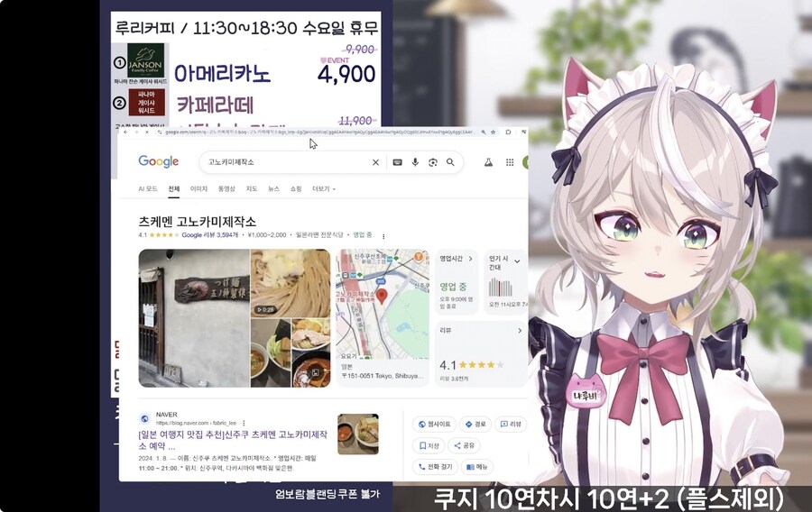Save the place with 저장 button
Viewport: 812px width, 512px height.
[x=429, y=445]
